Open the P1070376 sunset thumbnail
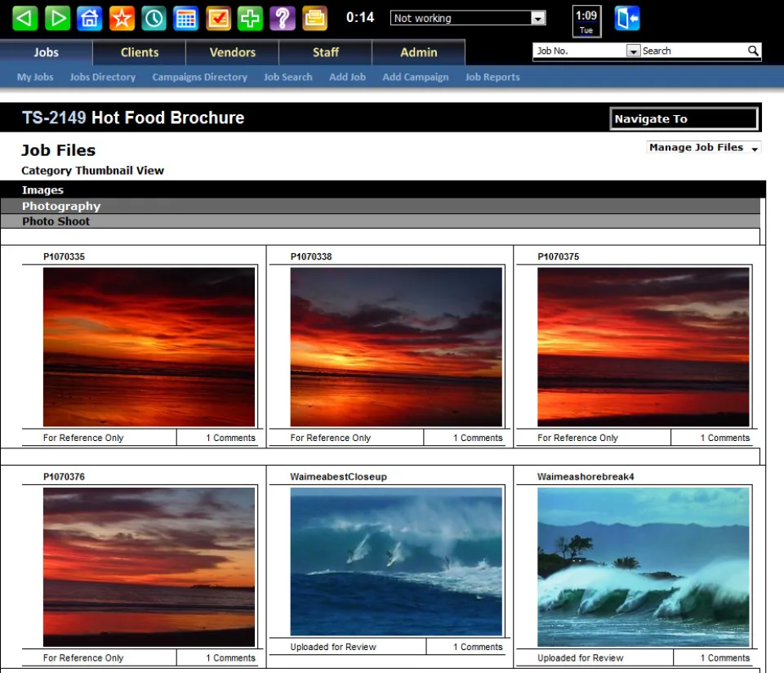The height and width of the screenshot is (673, 784). (149, 567)
